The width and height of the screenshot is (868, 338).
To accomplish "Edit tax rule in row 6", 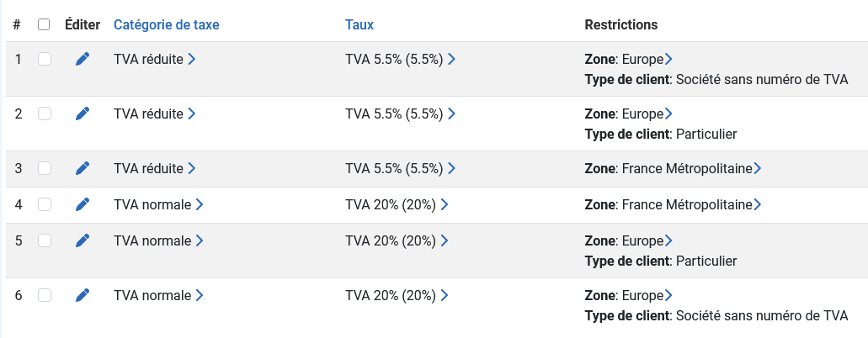I will [x=82, y=295].
